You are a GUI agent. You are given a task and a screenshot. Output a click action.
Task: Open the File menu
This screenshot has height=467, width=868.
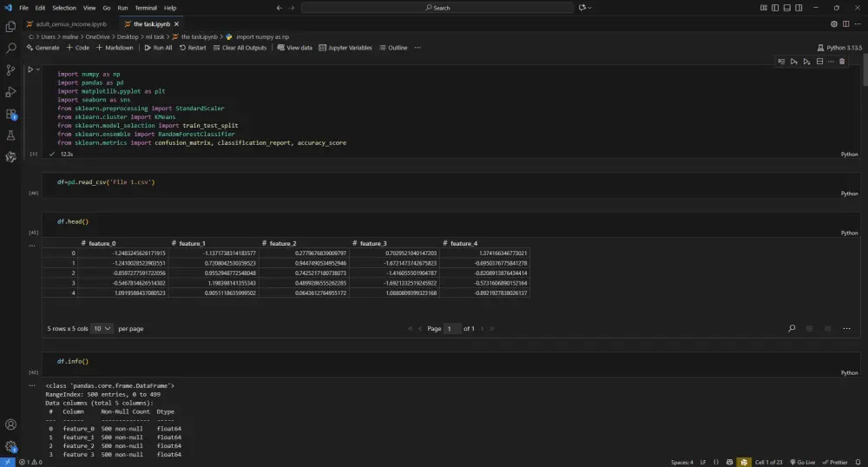tap(23, 8)
